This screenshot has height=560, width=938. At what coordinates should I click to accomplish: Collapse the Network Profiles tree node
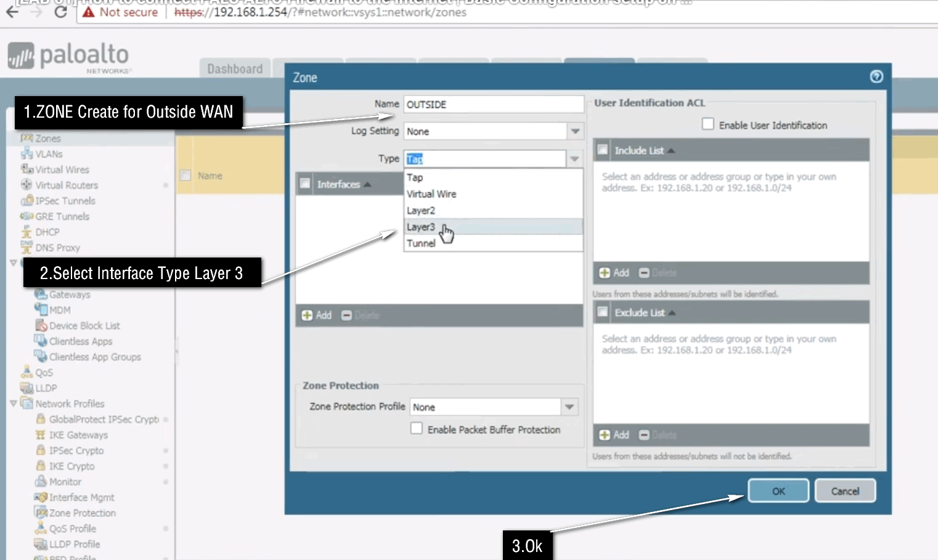pyautogui.click(x=13, y=404)
